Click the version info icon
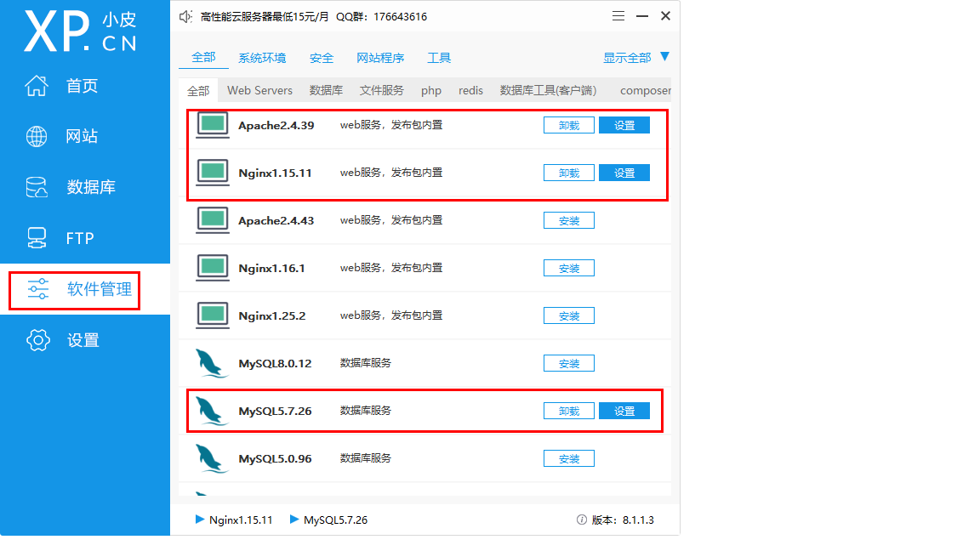Viewport: 980px width, 551px height. point(581,520)
